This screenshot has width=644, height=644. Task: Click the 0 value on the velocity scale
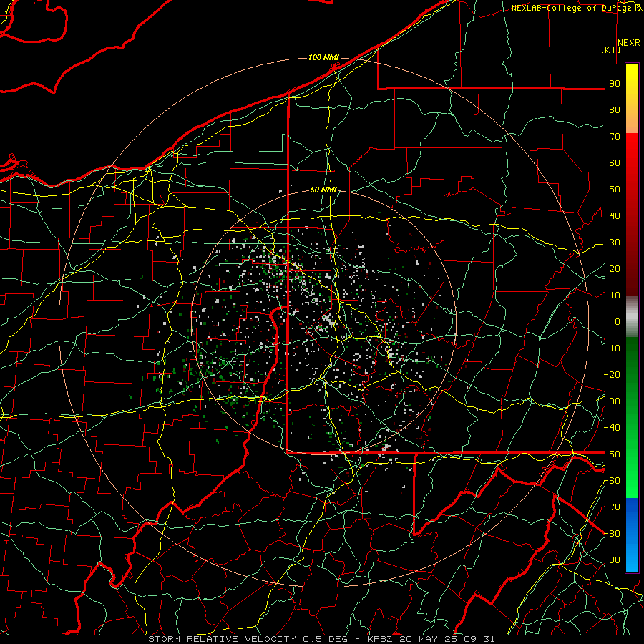(x=618, y=322)
